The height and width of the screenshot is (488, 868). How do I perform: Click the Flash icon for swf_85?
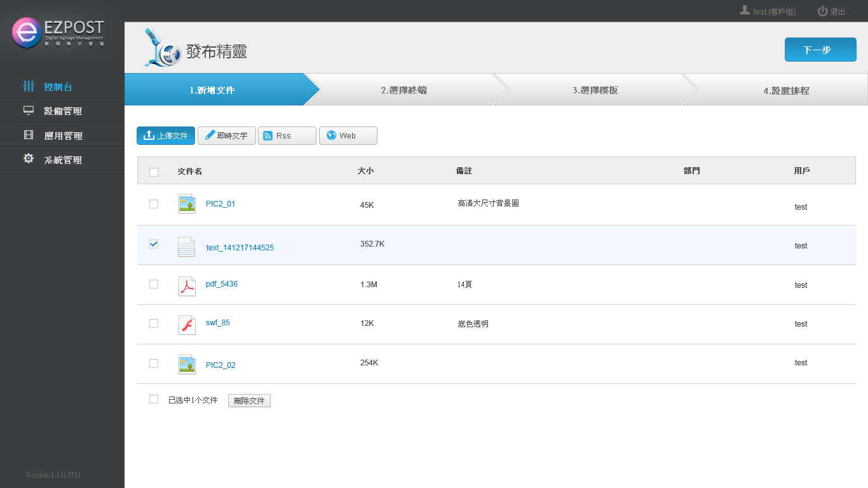[187, 325]
